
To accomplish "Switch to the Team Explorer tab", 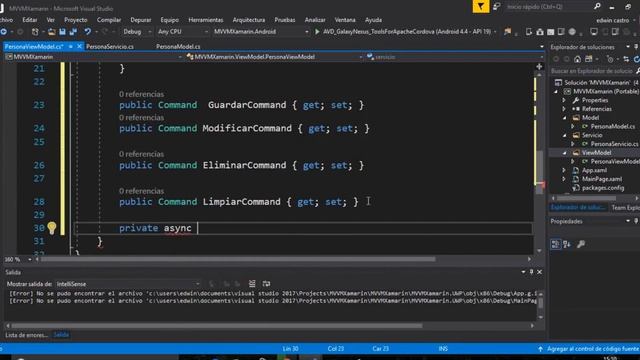I will [x=625, y=208].
